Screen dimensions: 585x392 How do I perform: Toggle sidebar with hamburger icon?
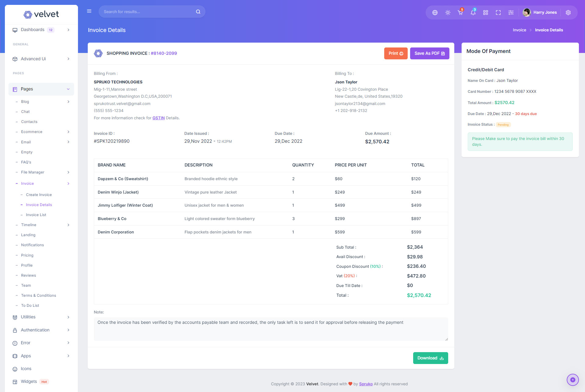(89, 11)
